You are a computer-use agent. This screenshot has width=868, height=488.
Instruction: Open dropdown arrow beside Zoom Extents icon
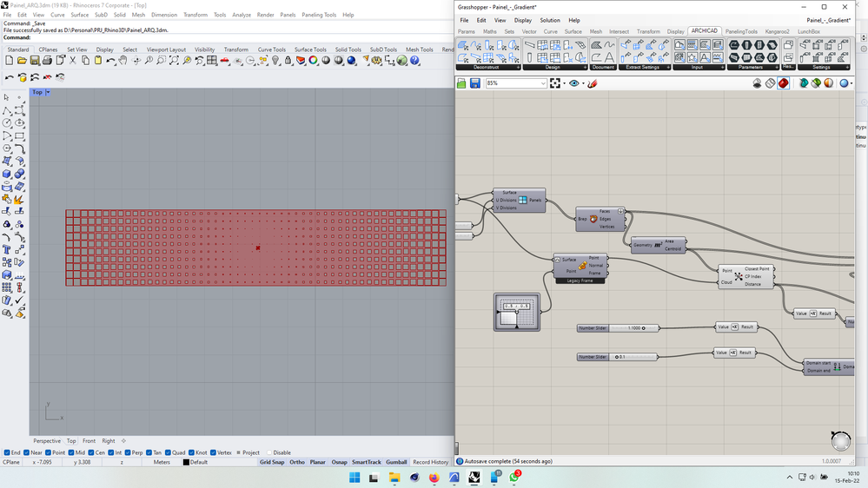564,83
